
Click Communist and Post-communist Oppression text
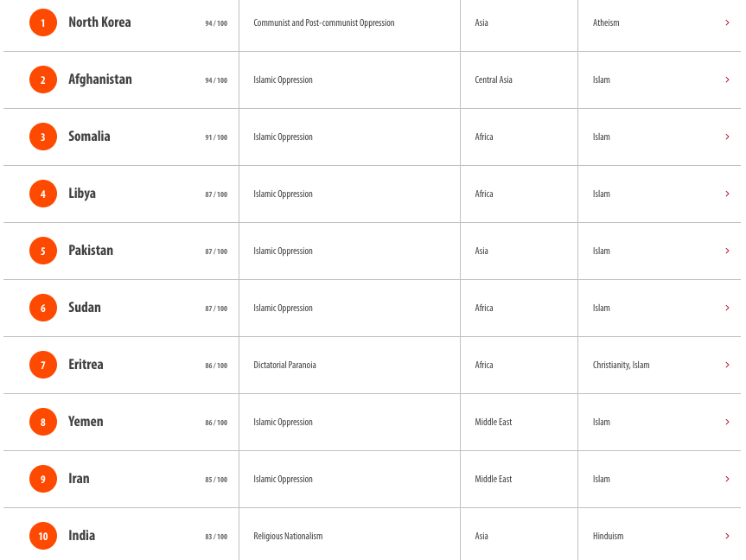[323, 22]
